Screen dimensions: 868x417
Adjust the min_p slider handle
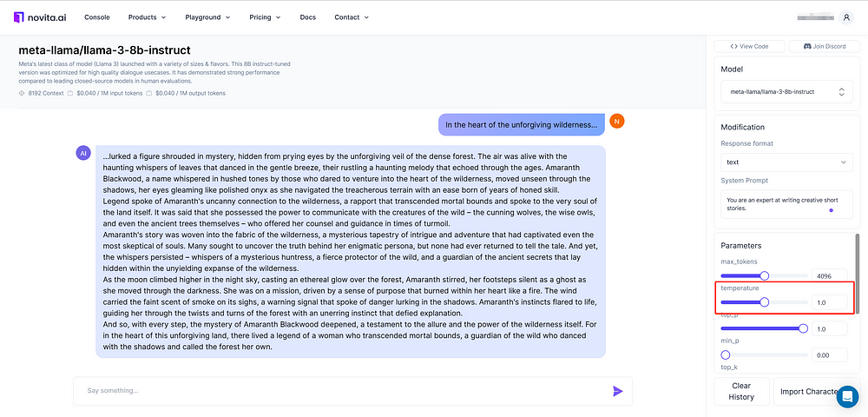click(725, 355)
